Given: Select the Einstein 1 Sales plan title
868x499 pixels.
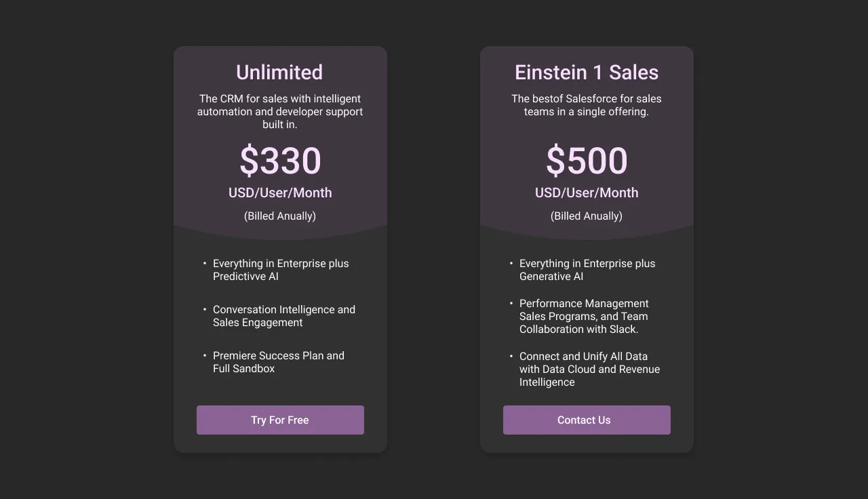Looking at the screenshot, I should coord(586,72).
